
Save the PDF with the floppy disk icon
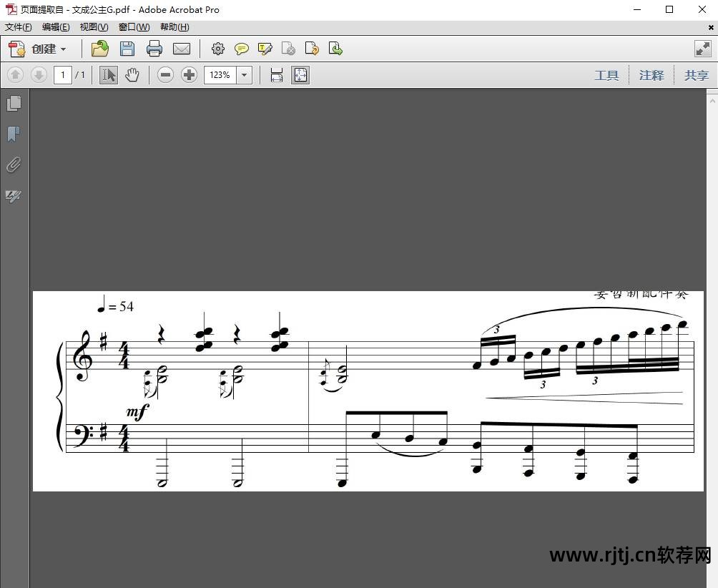(x=127, y=49)
